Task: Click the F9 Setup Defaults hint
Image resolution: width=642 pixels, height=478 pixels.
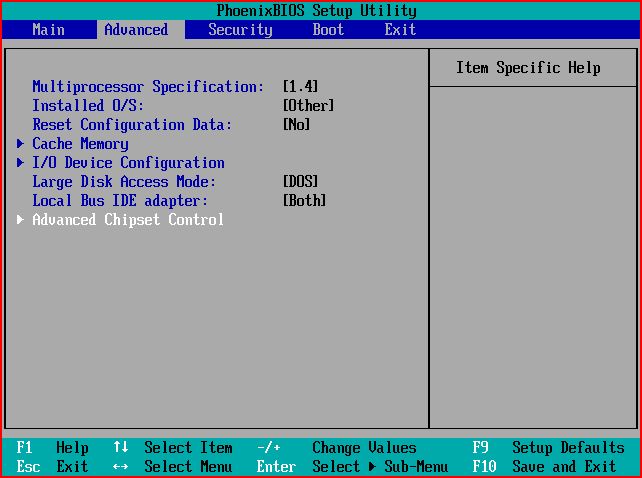Action: click(x=548, y=447)
